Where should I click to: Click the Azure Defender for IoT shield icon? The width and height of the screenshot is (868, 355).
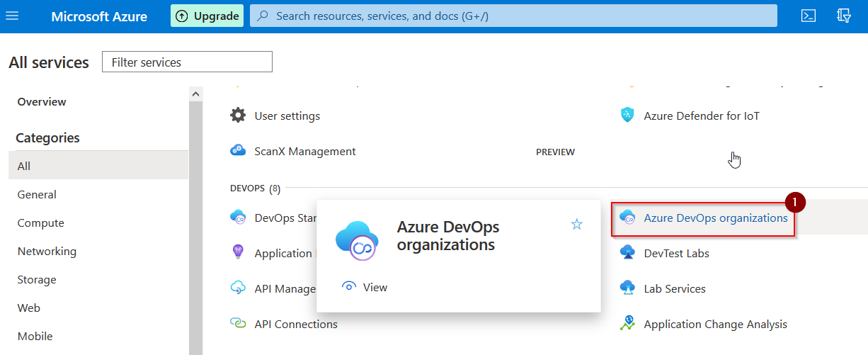[627, 115]
